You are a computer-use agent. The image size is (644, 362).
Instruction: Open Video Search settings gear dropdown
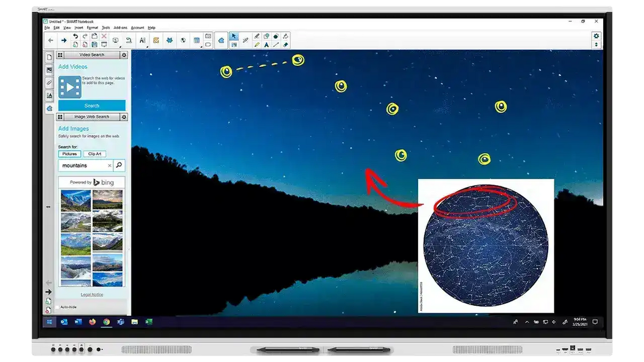[x=124, y=55]
